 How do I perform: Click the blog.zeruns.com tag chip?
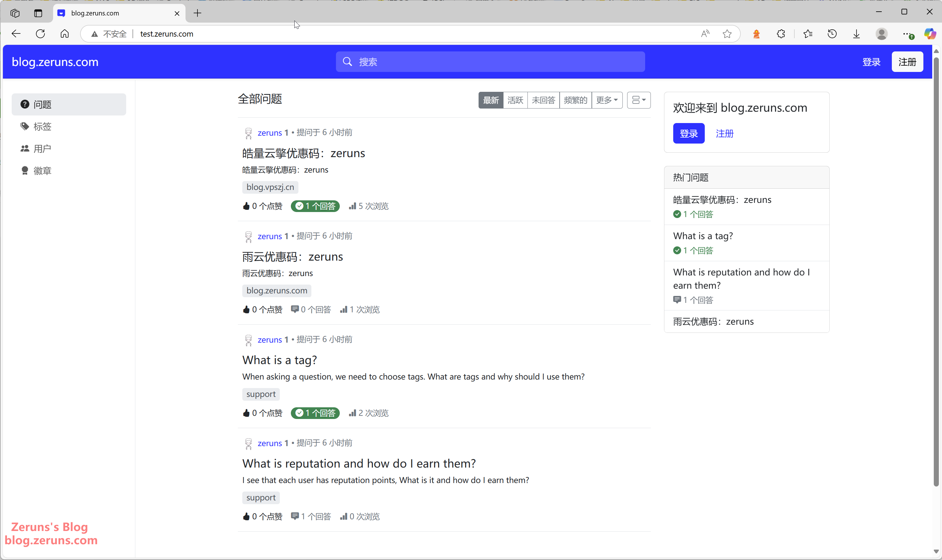point(277,291)
